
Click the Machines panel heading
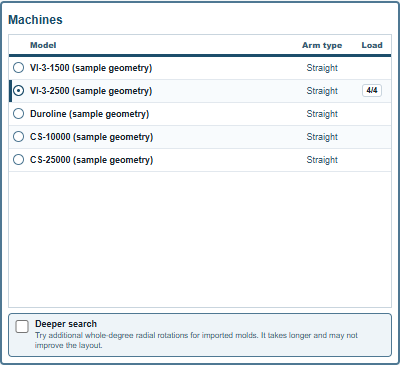35,20
